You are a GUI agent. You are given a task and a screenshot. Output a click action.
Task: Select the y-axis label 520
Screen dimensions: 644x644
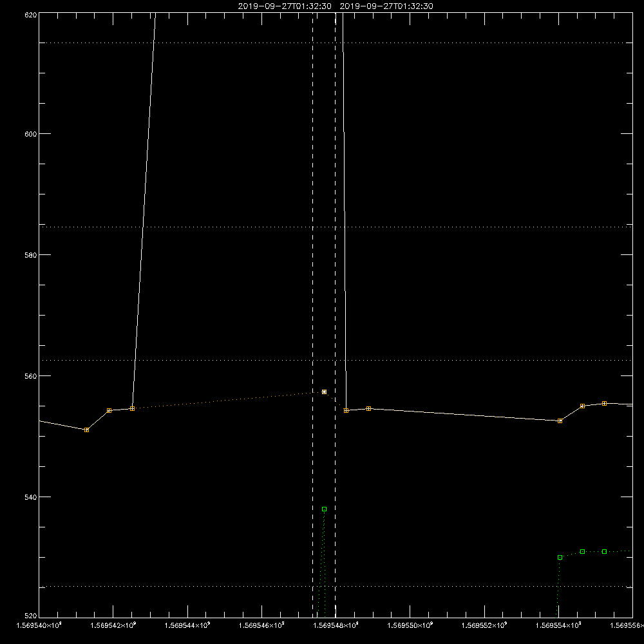pyautogui.click(x=31, y=616)
